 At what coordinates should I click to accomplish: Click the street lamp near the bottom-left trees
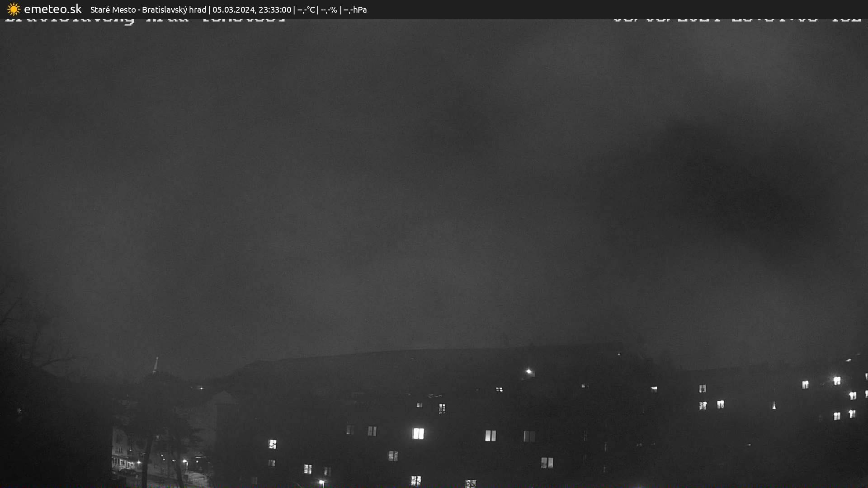(x=184, y=462)
